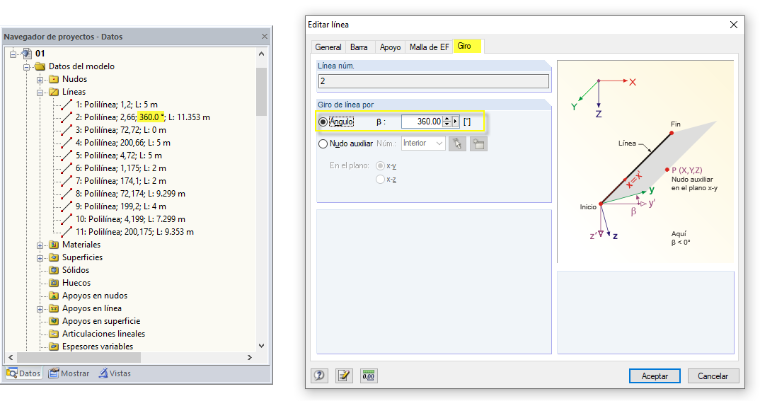Click the Líneas folder icon
760x402 pixels.
54,92
